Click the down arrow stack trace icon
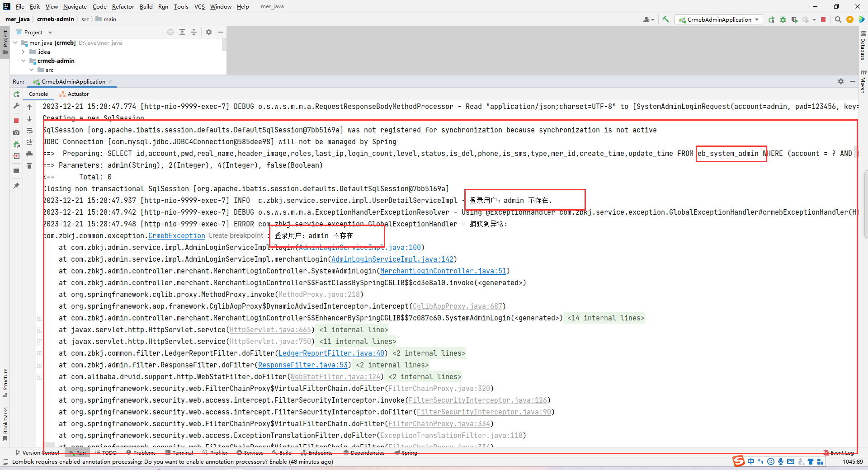This screenshot has width=868, height=470. point(29,119)
